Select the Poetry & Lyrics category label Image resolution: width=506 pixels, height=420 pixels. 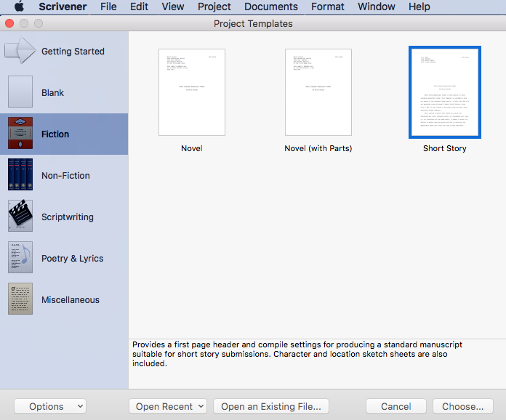(x=72, y=259)
